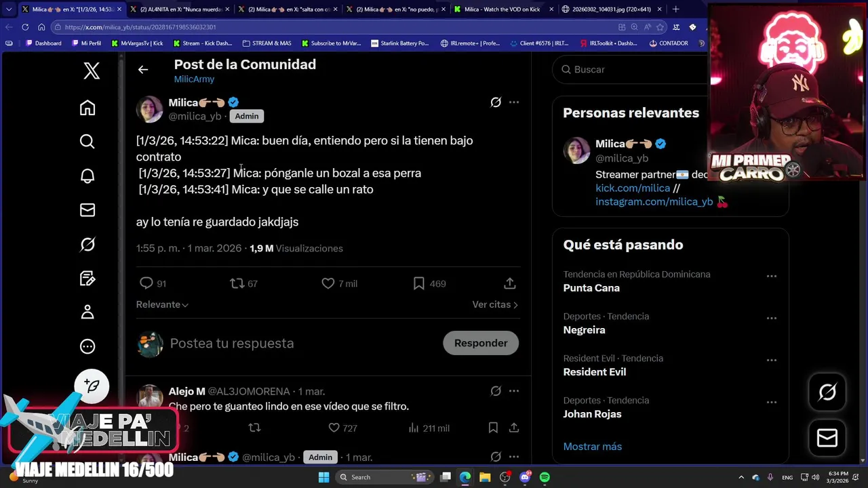Viewport: 868px width, 488px height.
Task: Open the MilicArmy community link
Action: (194, 79)
